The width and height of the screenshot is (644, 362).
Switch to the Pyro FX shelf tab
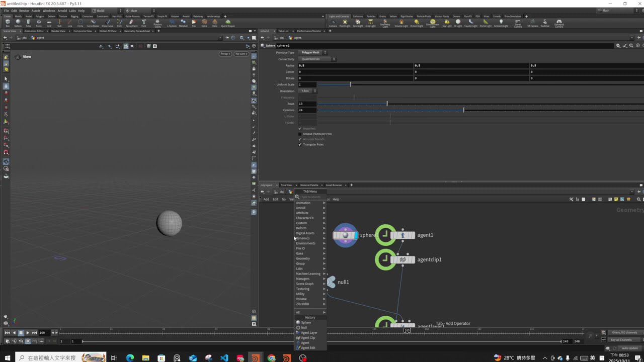[x=468, y=16]
